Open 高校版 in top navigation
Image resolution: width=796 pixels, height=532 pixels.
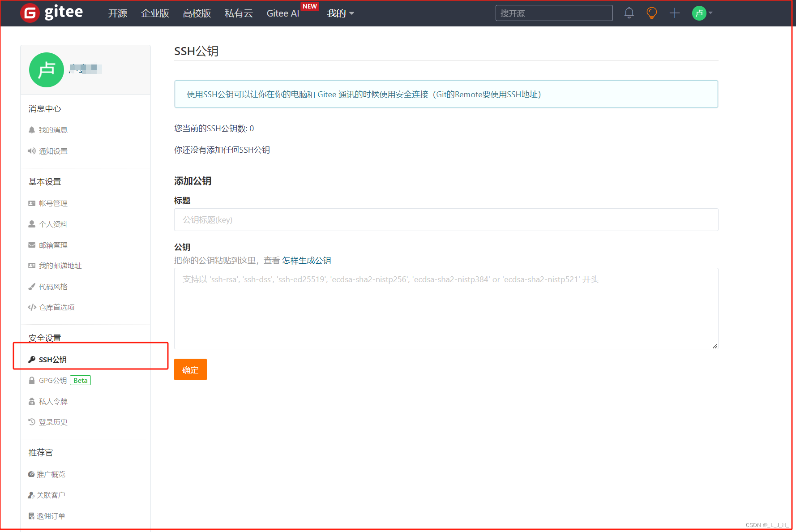197,13
